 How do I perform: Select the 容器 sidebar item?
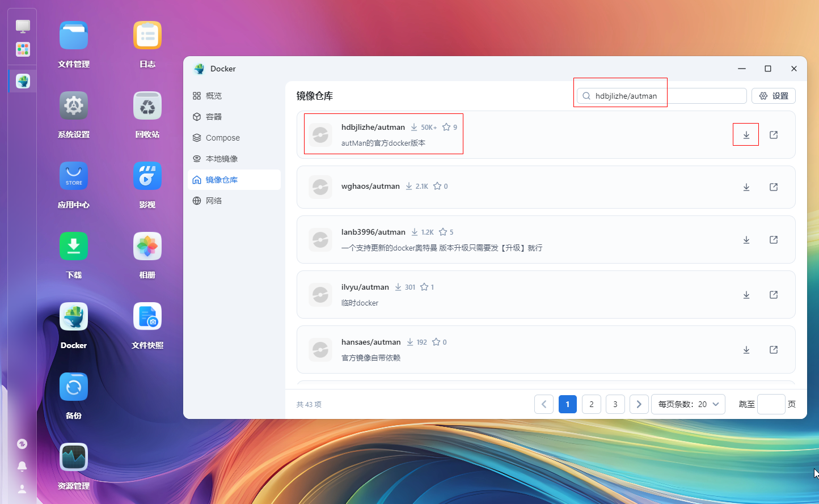click(x=213, y=117)
